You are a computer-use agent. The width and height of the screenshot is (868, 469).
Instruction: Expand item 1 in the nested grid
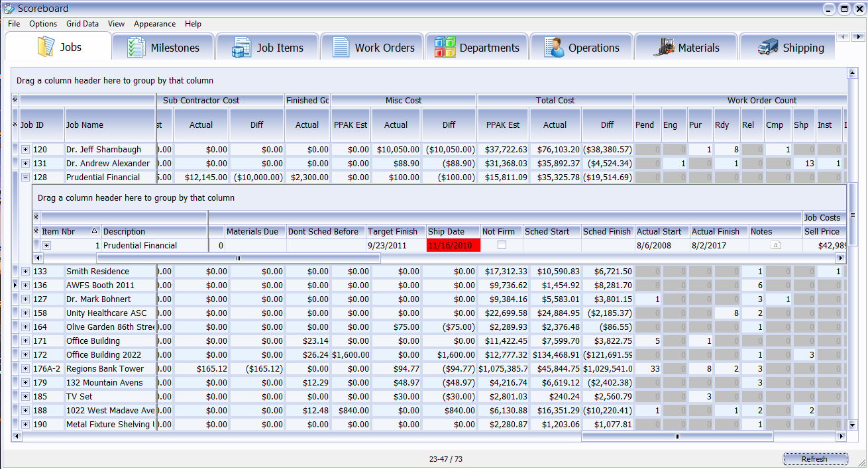[x=46, y=245]
